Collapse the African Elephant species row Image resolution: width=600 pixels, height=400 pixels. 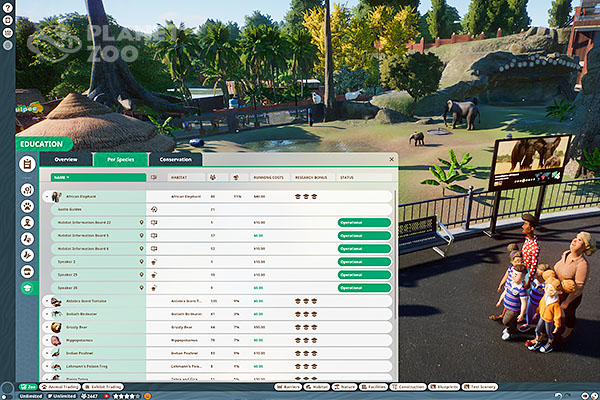pyautogui.click(x=47, y=197)
